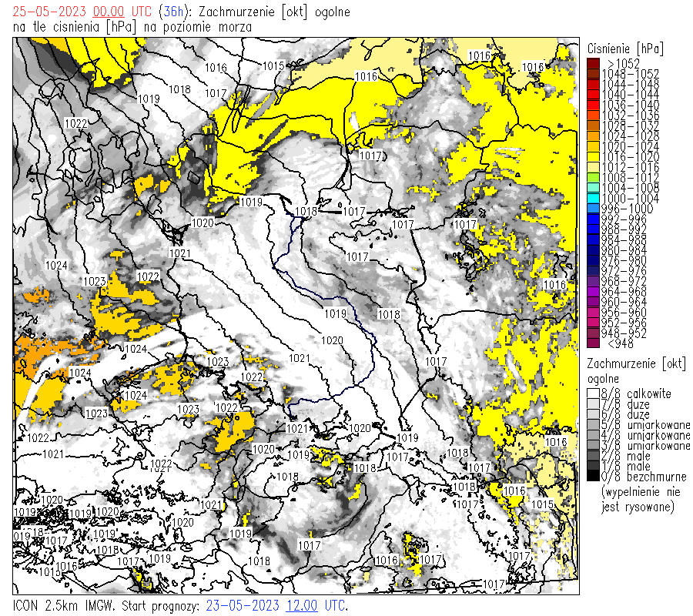The width and height of the screenshot is (693, 616).
Task: Select the 1020-1024 hPa legend swatch
Action: (x=593, y=146)
